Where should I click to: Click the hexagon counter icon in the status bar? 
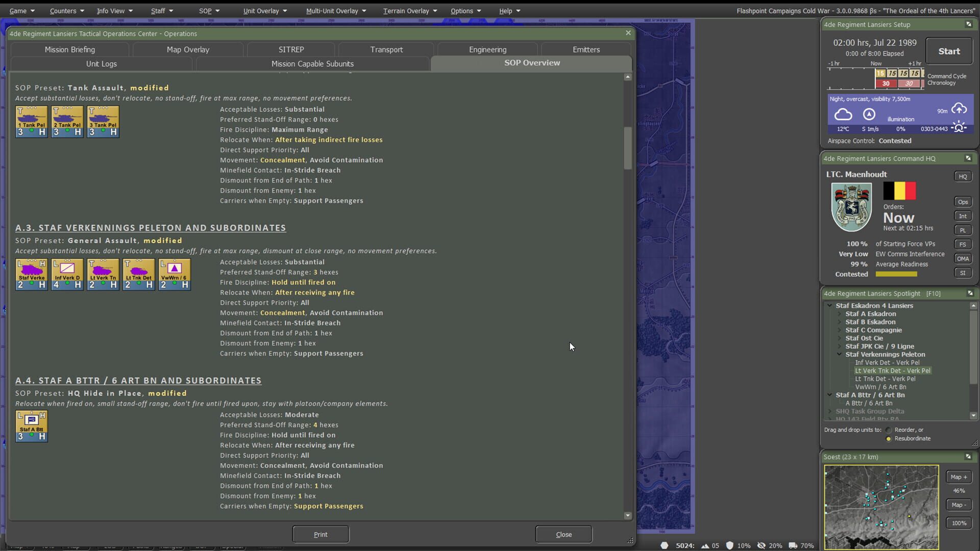(x=665, y=545)
